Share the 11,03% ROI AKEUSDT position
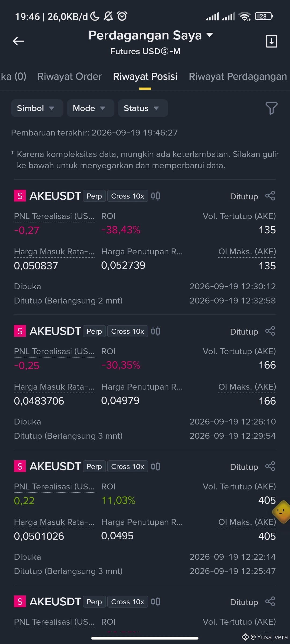 pos(270,466)
